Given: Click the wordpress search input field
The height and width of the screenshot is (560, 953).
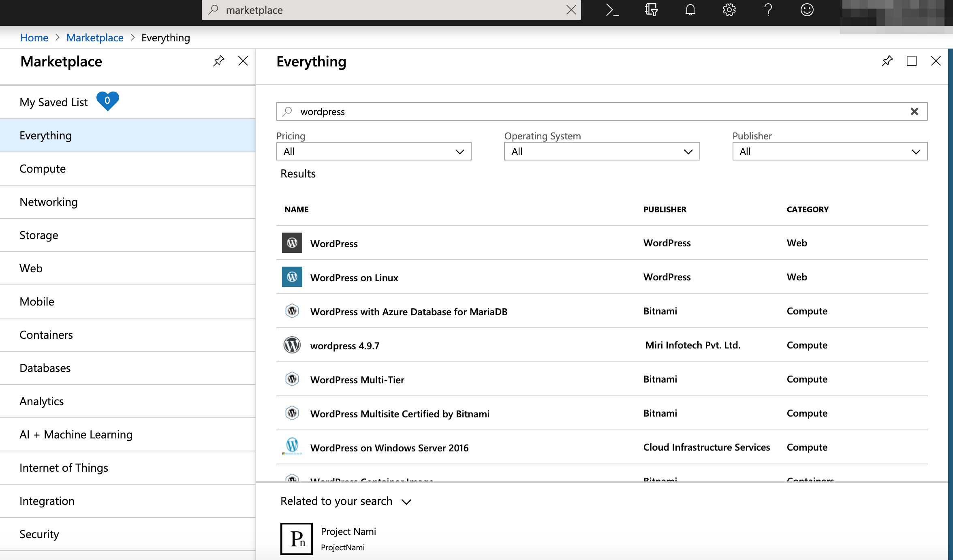Looking at the screenshot, I should point(567,111).
